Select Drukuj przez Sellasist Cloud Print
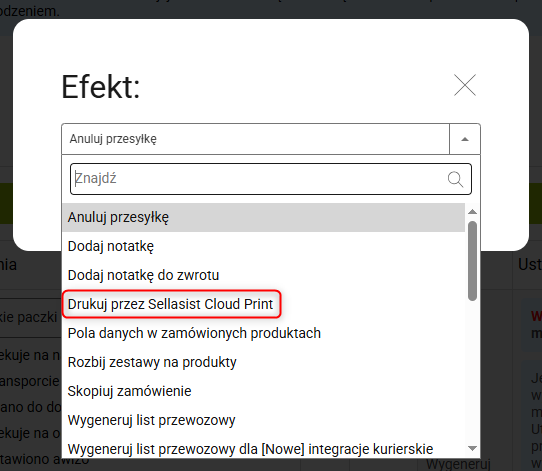The image size is (542, 471). pyautogui.click(x=171, y=304)
